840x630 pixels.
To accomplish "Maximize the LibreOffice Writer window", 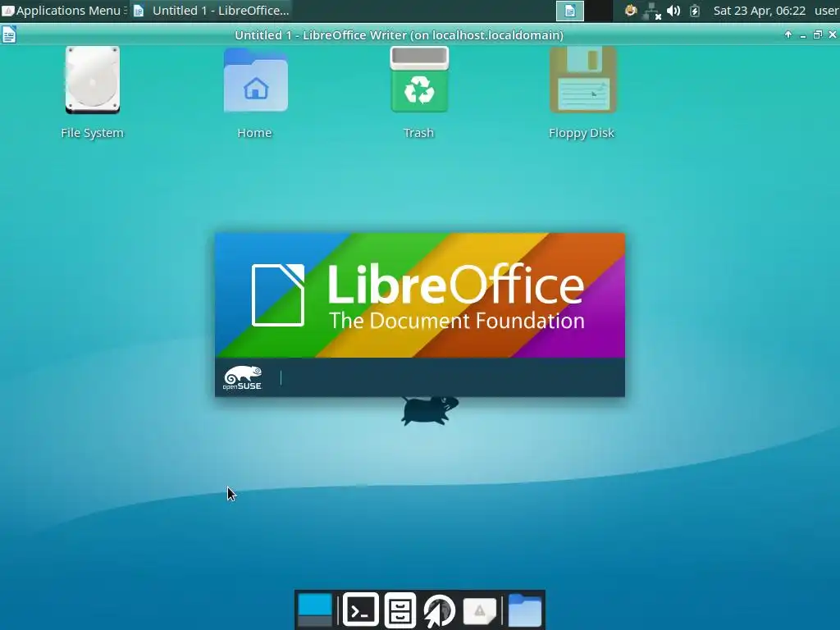I will (818, 34).
